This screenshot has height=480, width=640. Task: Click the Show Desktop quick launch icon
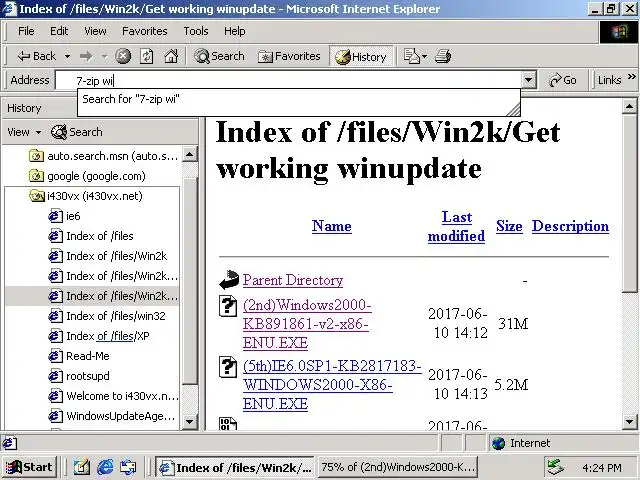(x=82, y=467)
